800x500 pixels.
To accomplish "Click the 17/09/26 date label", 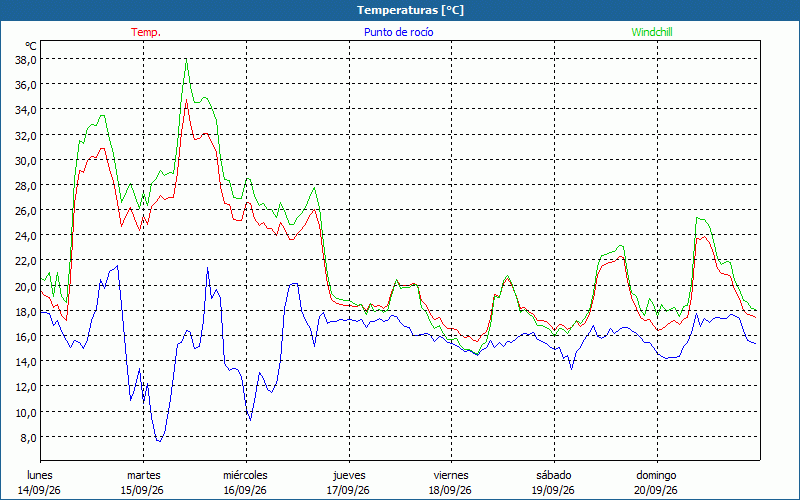I will tap(348, 490).
